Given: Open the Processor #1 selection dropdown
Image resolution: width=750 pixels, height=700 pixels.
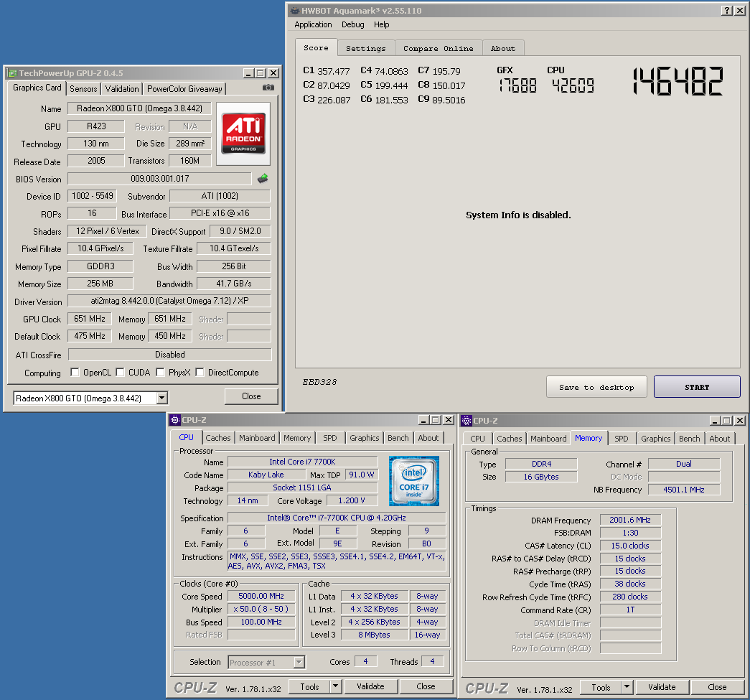Looking at the screenshot, I should 299,662.
